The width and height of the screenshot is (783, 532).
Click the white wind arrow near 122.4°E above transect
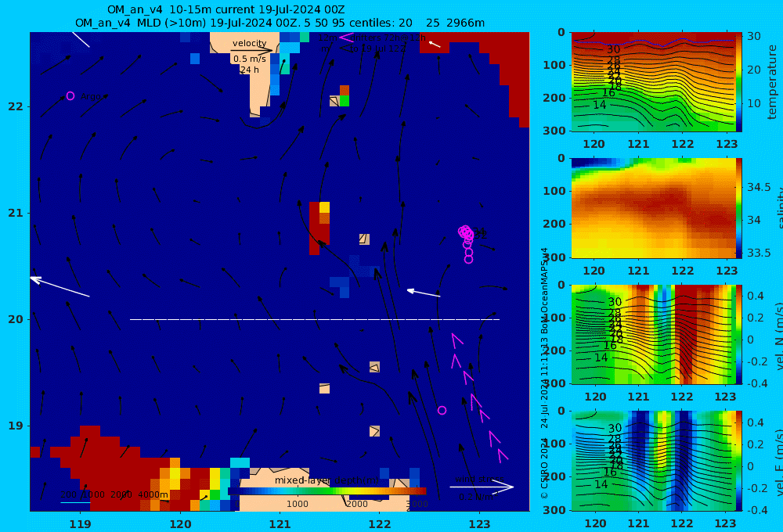point(424,293)
